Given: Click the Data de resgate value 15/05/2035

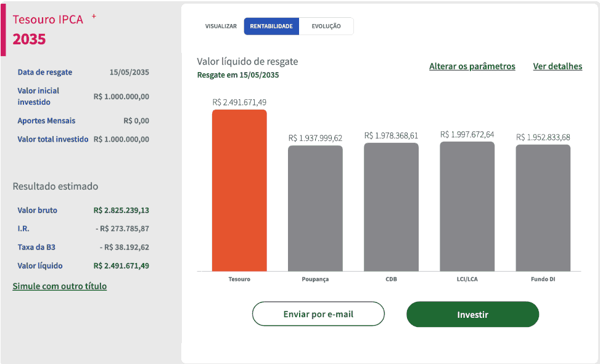Looking at the screenshot, I should [129, 72].
